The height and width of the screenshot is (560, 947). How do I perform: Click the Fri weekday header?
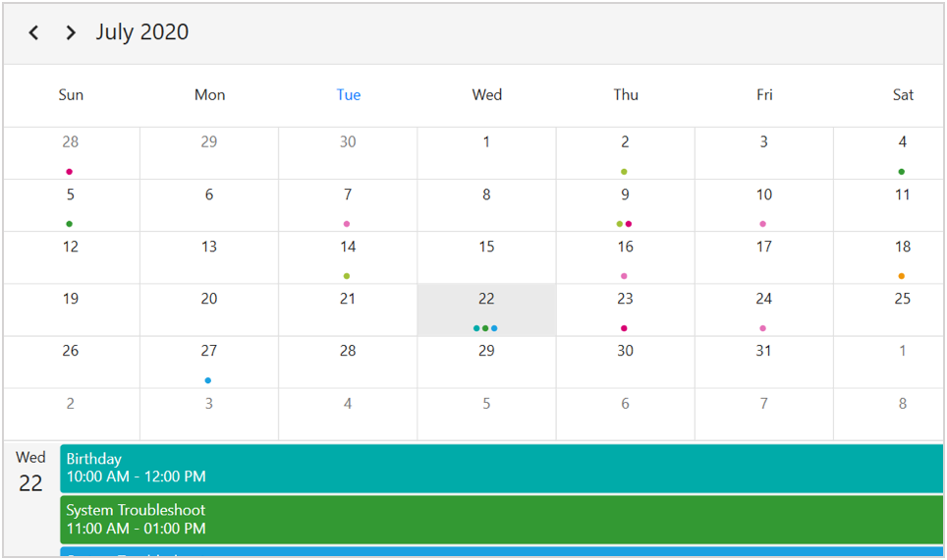pos(764,95)
